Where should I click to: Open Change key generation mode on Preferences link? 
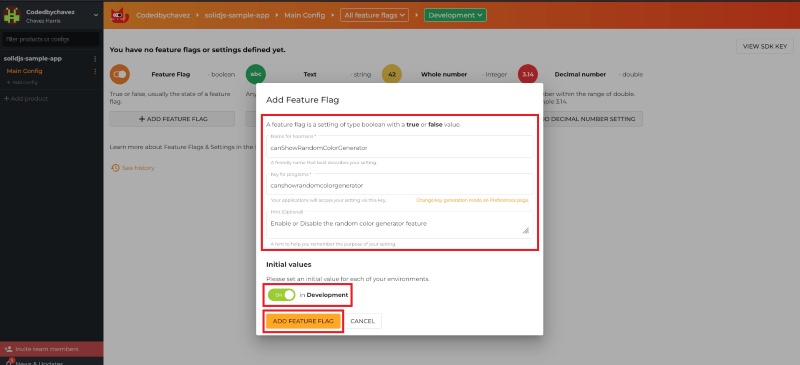[472, 200]
